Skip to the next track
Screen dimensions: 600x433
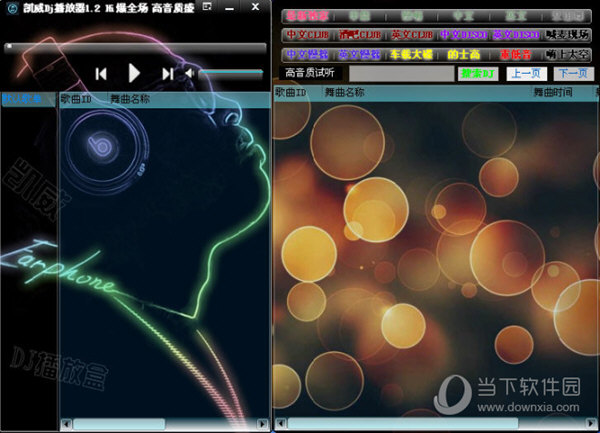(x=168, y=74)
